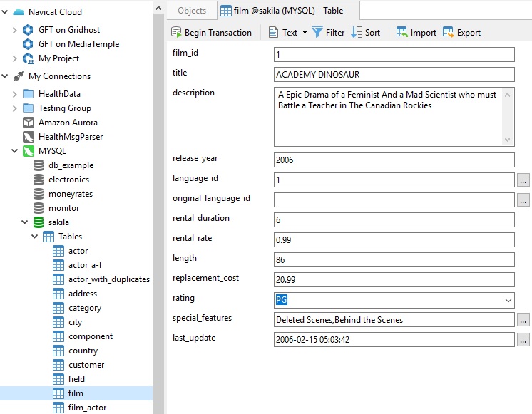Expand the Testing Group folder
The width and height of the screenshot is (532, 414).
click(14, 108)
